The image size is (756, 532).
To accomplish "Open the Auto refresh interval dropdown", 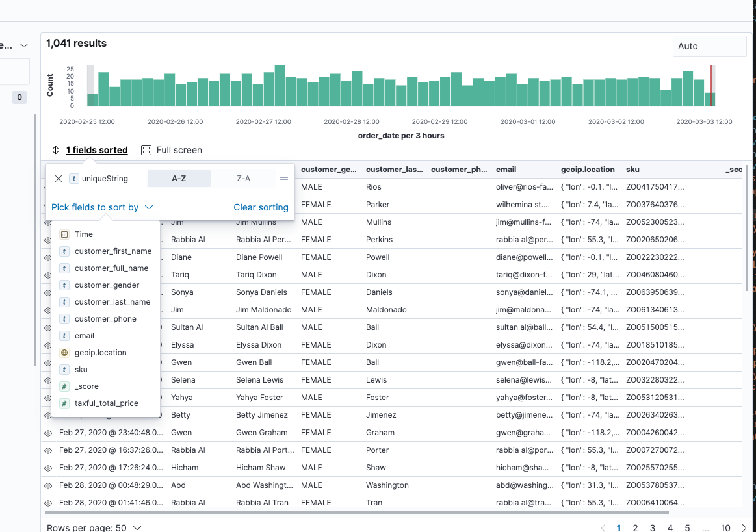I will coord(709,46).
